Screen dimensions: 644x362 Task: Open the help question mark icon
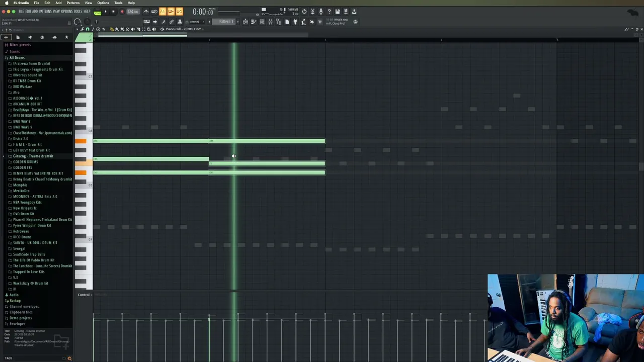pos(329,12)
